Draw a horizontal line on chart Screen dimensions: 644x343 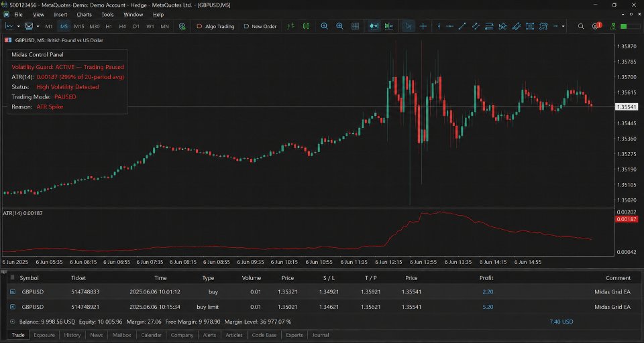click(x=449, y=26)
